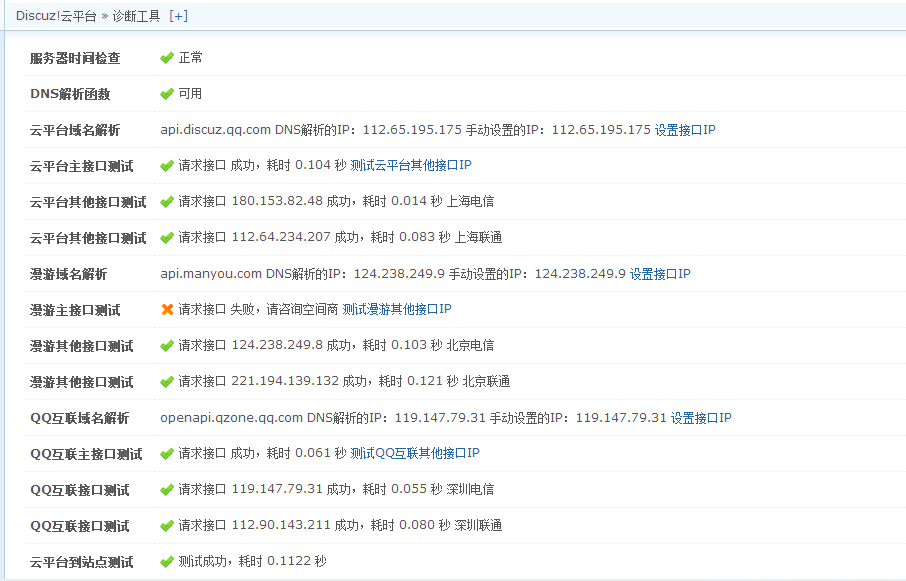Screen dimensions: 906x581
Task: Click the orange X failure icon for 漫游主接口测试
Action: (167, 310)
